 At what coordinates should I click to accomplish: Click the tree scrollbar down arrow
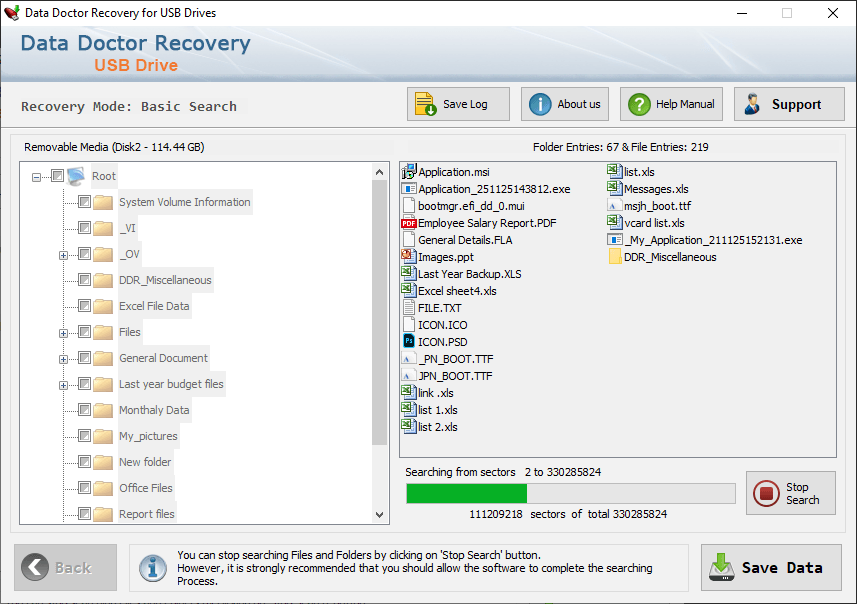point(379,514)
